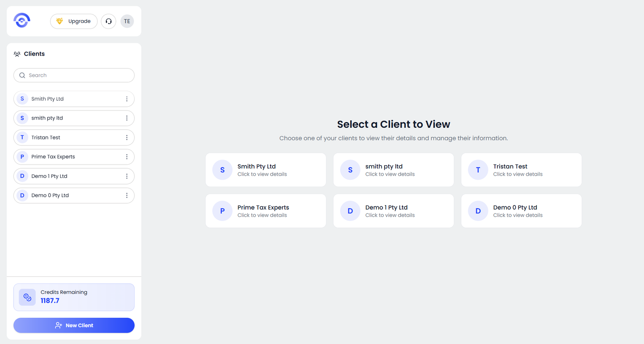
Task: Open options menu for Tristan Test
Action: tap(127, 138)
